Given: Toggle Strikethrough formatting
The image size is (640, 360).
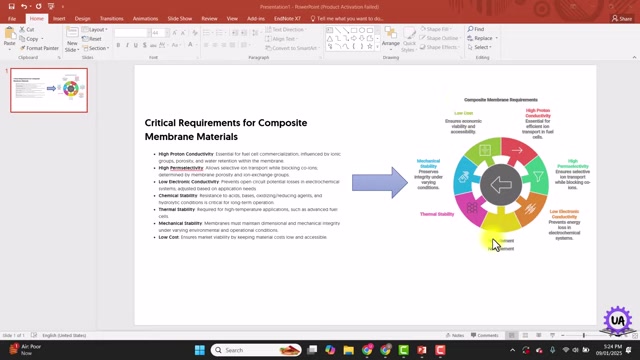Looking at the screenshot, I should coord(153,45).
